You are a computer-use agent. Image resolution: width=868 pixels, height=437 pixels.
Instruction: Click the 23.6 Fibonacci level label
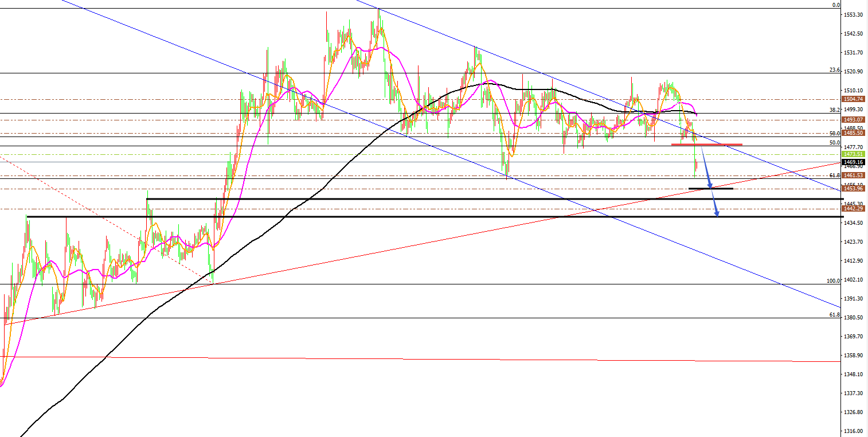835,70
